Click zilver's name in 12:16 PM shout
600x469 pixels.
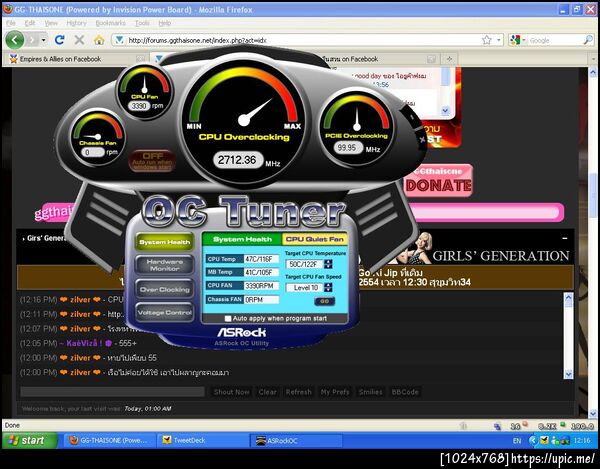tap(80, 300)
